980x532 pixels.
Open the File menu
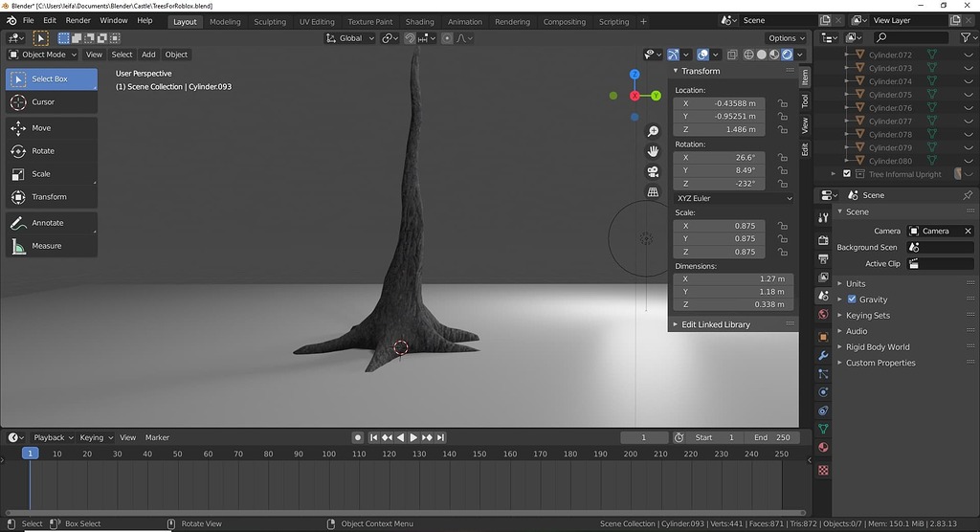pos(28,21)
